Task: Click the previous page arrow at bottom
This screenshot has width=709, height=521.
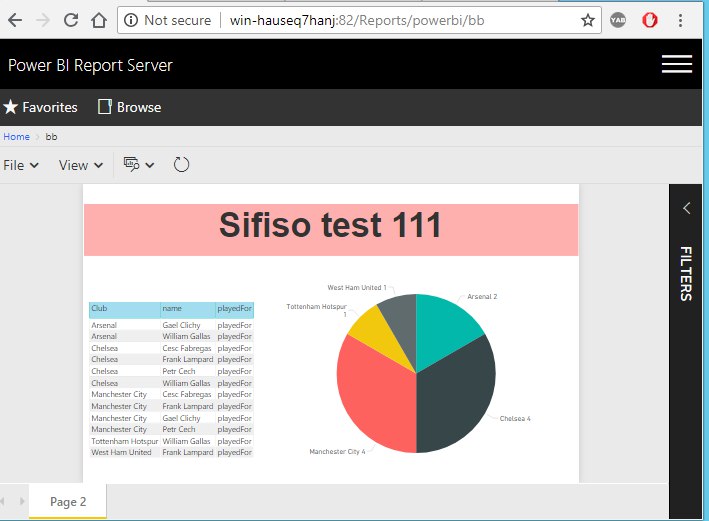Action: [3, 501]
